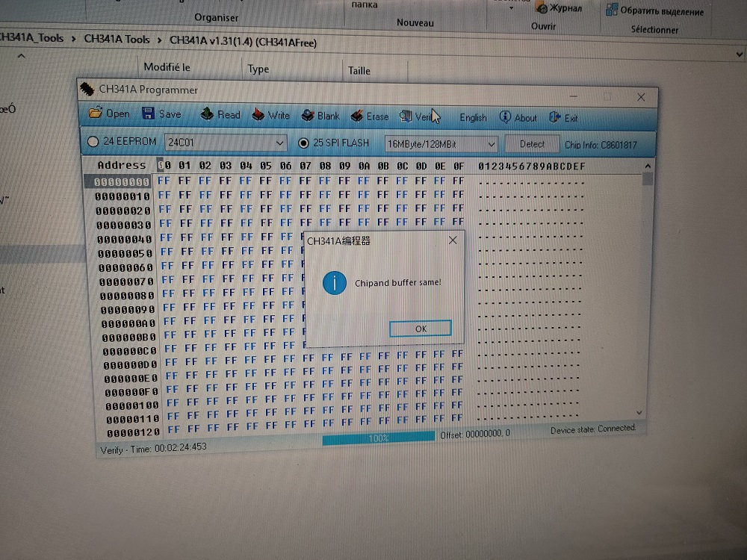Click the Verify - Time status text
The image size is (747, 560).
point(153,448)
